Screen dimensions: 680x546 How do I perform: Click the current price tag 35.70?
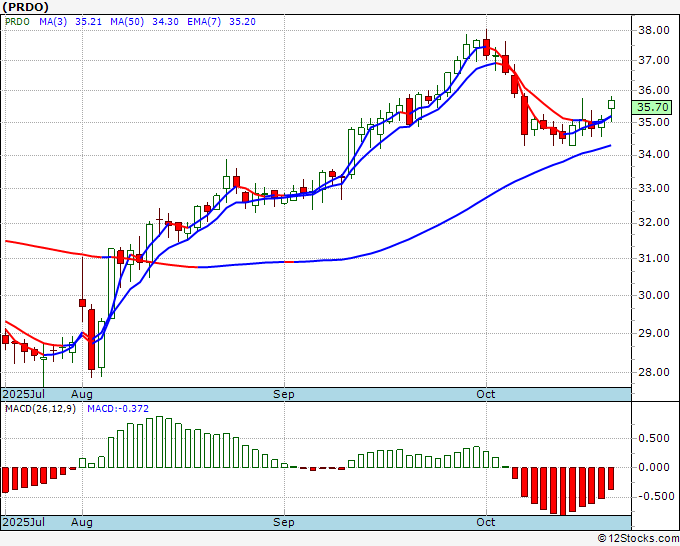[x=652, y=107]
